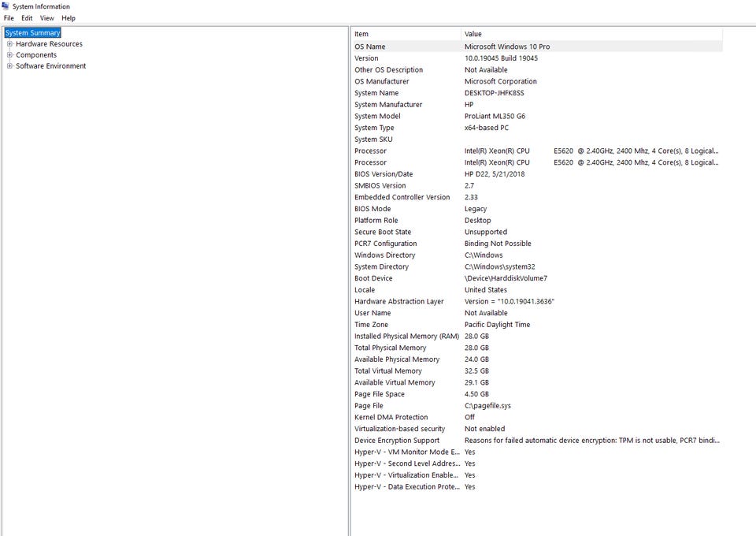Click the System Information app icon in title bar
This screenshot has width=756, height=536.
[6, 6]
